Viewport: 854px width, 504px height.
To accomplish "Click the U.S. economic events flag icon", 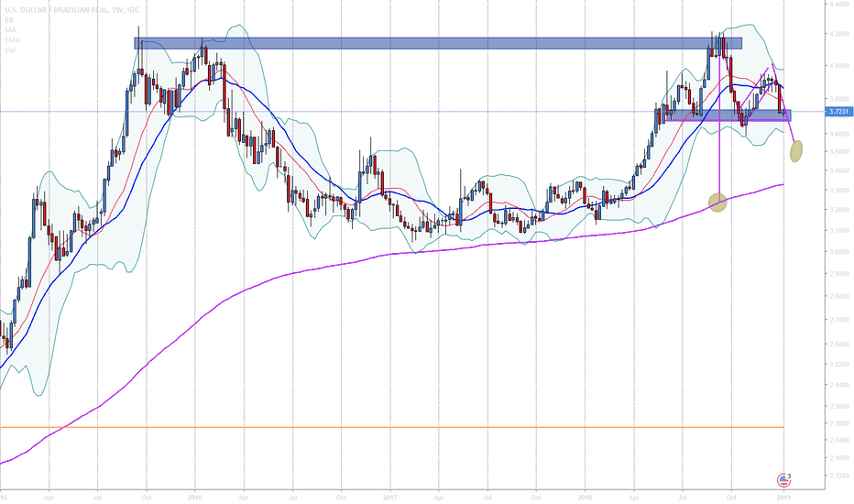I will click(x=783, y=480).
